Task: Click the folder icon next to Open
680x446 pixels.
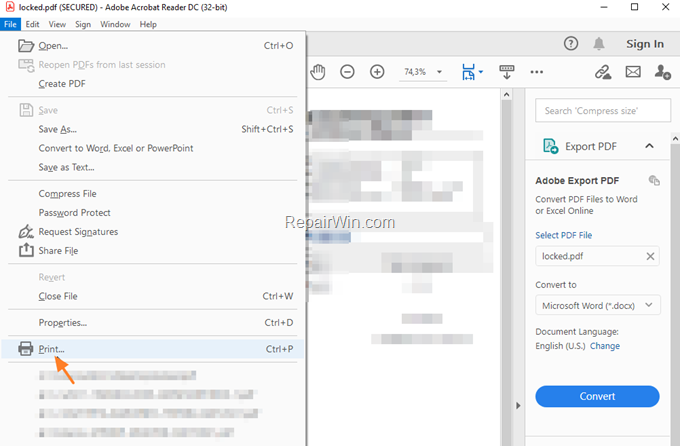Action: pyautogui.click(x=26, y=46)
